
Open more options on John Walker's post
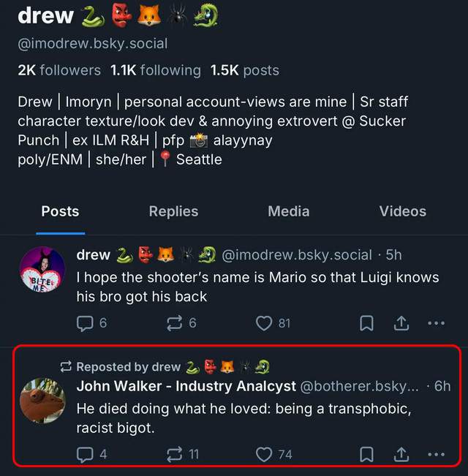click(x=437, y=454)
